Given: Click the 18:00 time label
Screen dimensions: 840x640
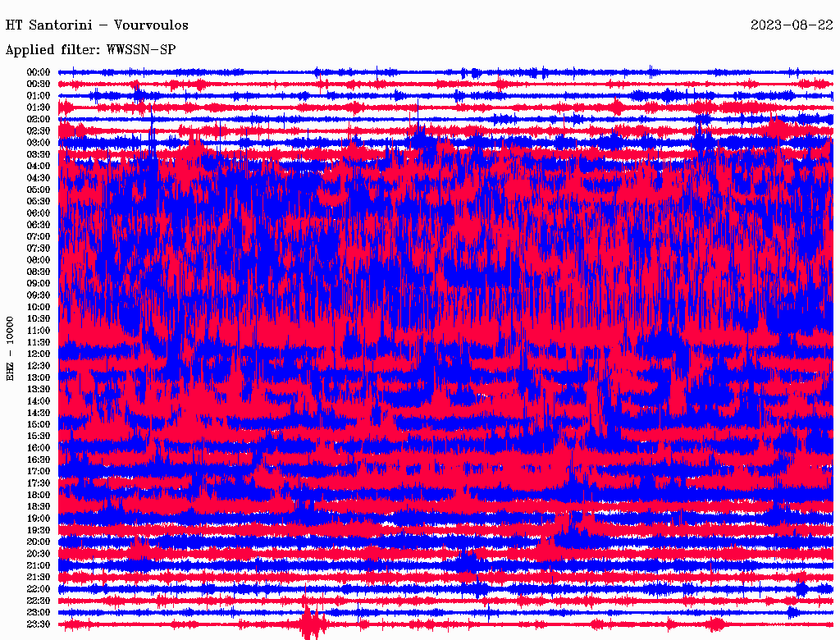Looking at the screenshot, I should 39,495.
